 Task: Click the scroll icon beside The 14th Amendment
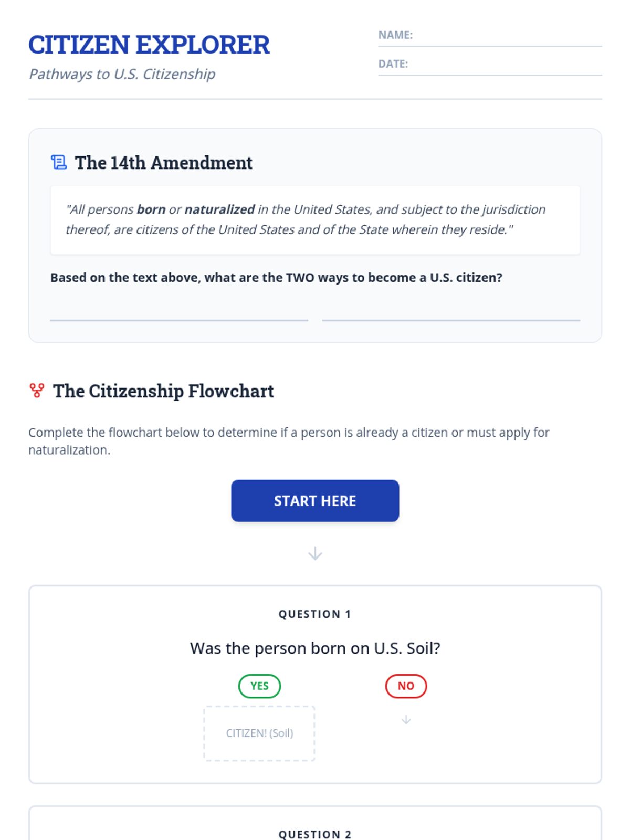[59, 162]
